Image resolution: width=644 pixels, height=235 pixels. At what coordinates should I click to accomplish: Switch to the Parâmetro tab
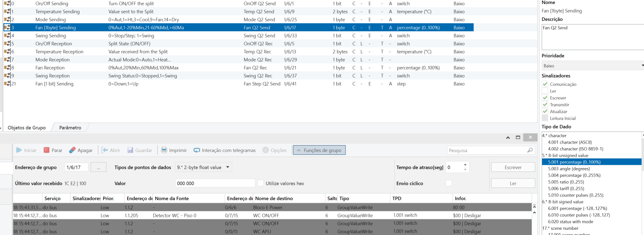(x=70, y=128)
